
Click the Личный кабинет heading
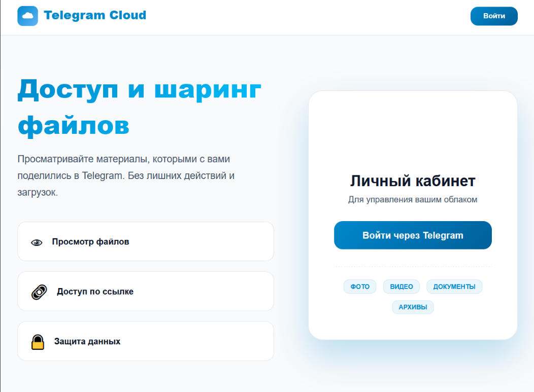[413, 181]
